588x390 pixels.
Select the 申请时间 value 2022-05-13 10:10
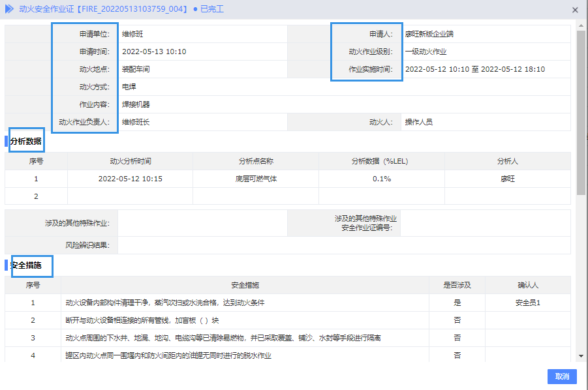[154, 52]
